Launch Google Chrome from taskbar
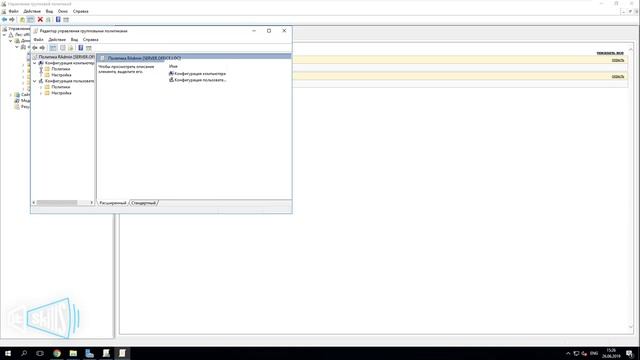640x360 pixels. point(57,353)
